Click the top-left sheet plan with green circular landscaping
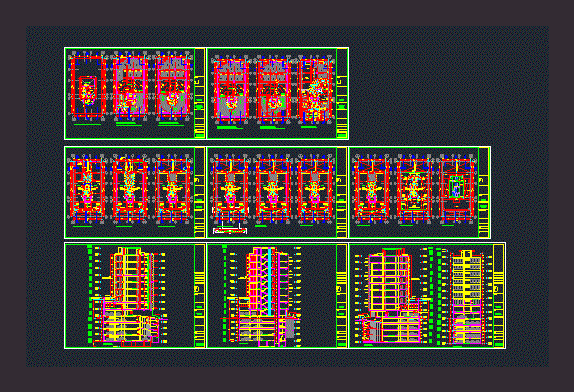This screenshot has height=392, width=574. pyautogui.click(x=173, y=87)
